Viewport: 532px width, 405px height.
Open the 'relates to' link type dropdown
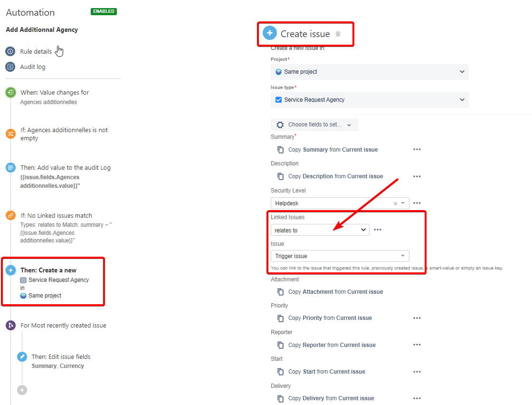[x=320, y=230]
